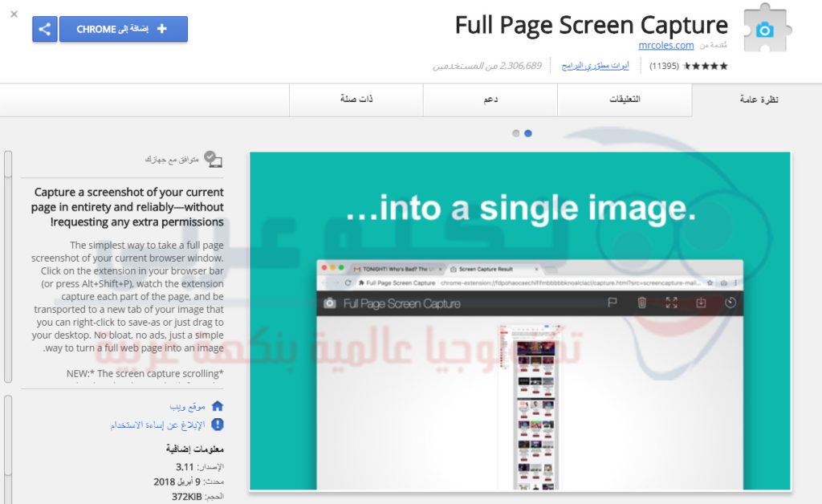Screen dimensions: 822x504
Task: Click the star rating row
Action: click(x=705, y=66)
